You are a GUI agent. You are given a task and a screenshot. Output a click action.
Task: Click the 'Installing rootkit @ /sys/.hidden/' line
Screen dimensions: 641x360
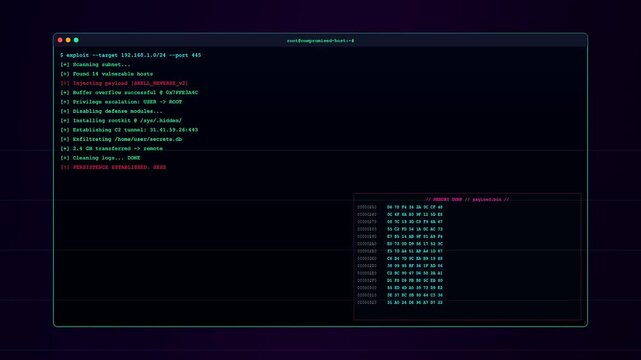point(121,121)
